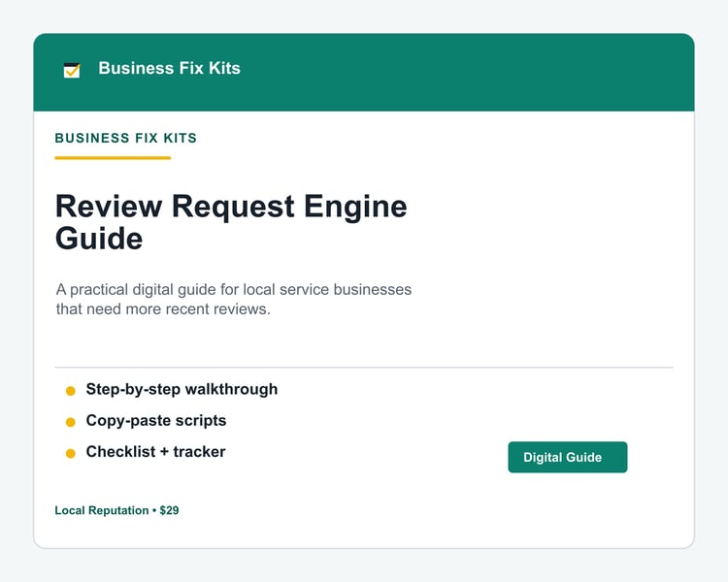Select the BUSINESS FIX KITS green label
Screen dimensions: 728x582
click(x=126, y=138)
